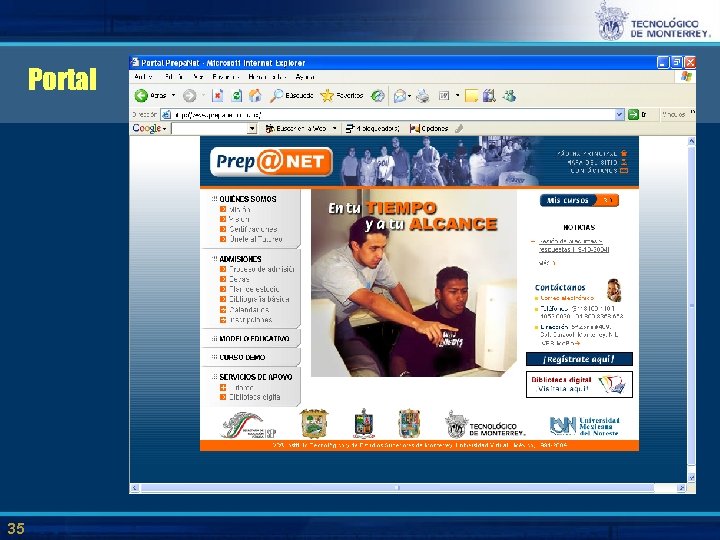Screen dimensions: 720x540
Task: Open the Herramientas menu
Action: [267, 77]
